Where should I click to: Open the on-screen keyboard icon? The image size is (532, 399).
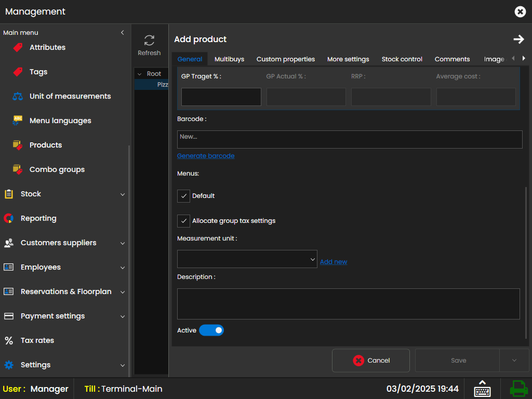[482, 389]
